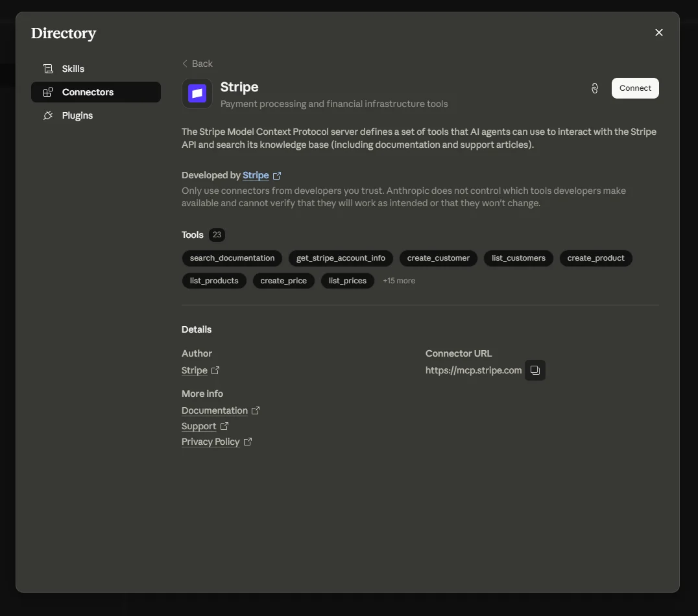Select the create_product tool chip
Screen dimensions: 698x616
[596, 258]
